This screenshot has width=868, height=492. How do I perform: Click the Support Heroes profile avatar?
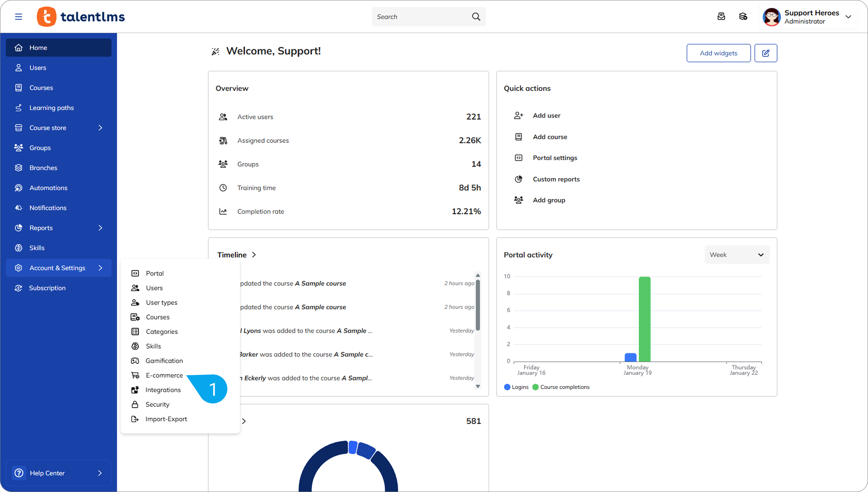point(771,17)
